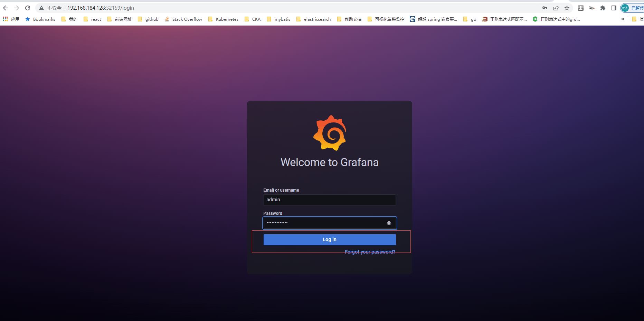Click the Password input field
Image resolution: width=644 pixels, height=321 pixels.
[330, 223]
